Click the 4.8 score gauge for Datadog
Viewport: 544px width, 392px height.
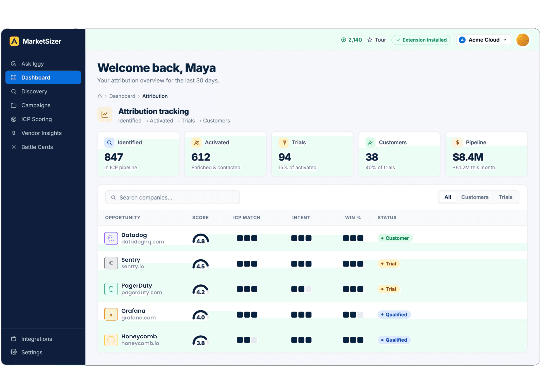pos(201,239)
